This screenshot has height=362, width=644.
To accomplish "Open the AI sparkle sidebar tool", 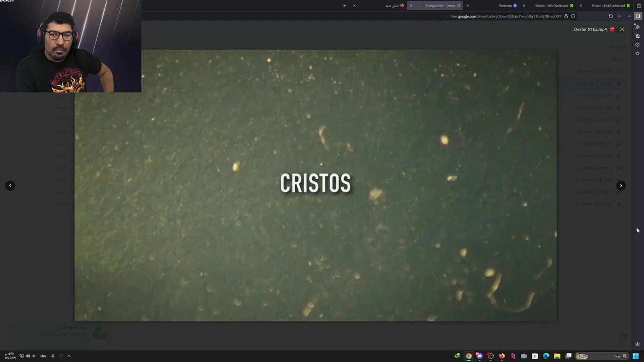I will tap(637, 27).
